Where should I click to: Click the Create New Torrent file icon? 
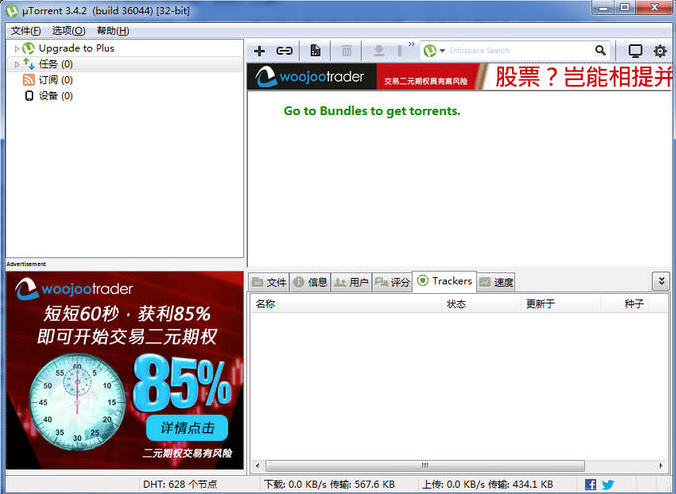pyautogui.click(x=315, y=51)
